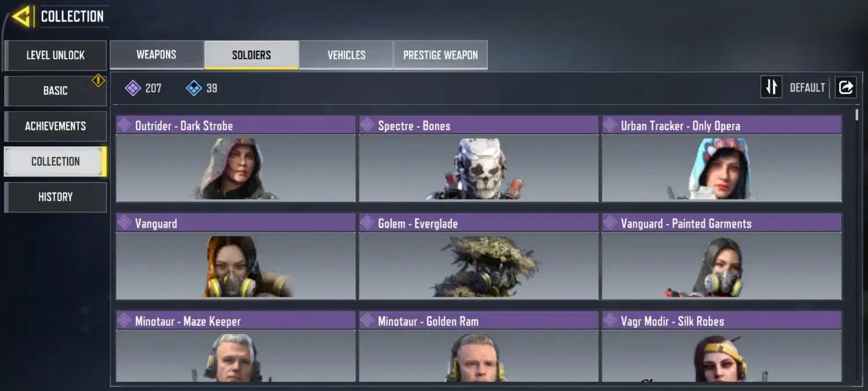The image size is (868, 391).
Task: Select Vanguard - Painted Garments skin
Action: click(722, 257)
